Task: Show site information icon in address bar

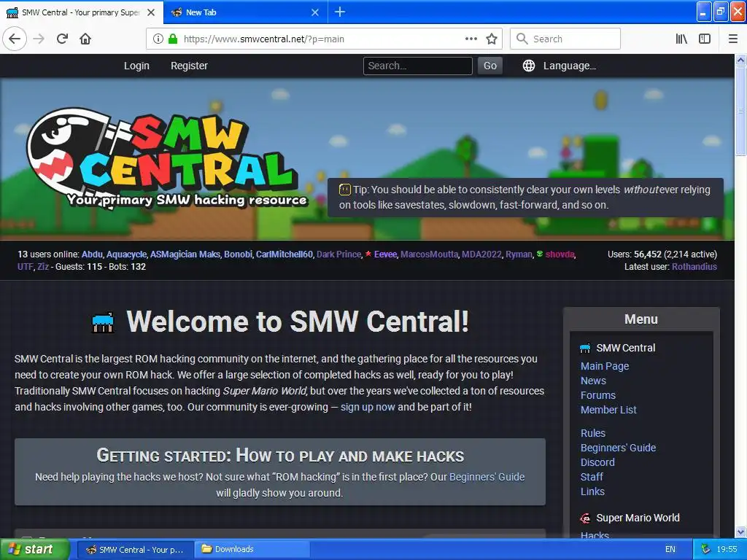Action: 158,39
